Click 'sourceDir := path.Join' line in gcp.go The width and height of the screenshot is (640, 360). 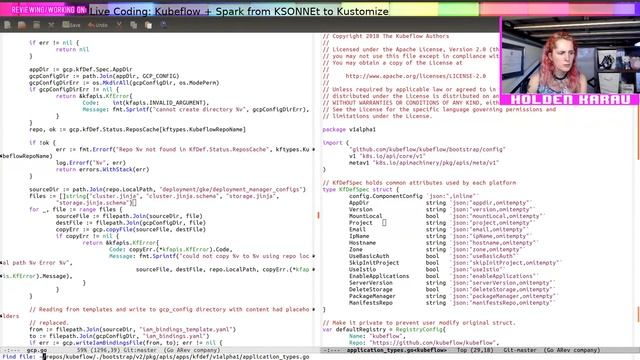167,189
